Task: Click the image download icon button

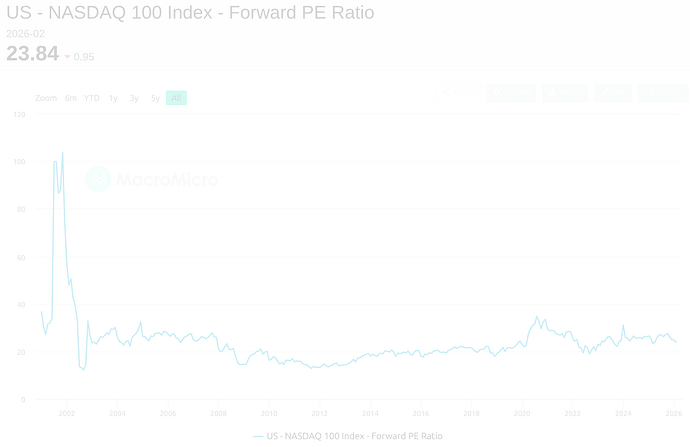Action: pos(565,93)
